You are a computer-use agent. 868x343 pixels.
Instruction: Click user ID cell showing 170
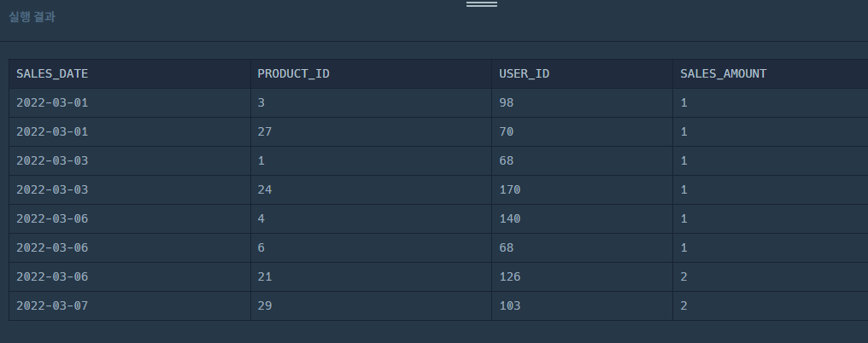pos(582,189)
